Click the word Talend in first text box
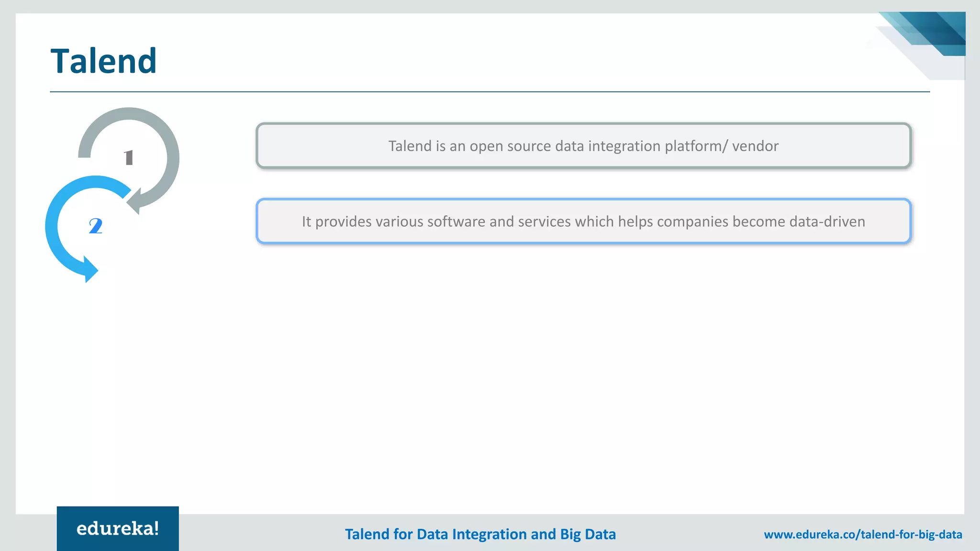 [x=410, y=146]
